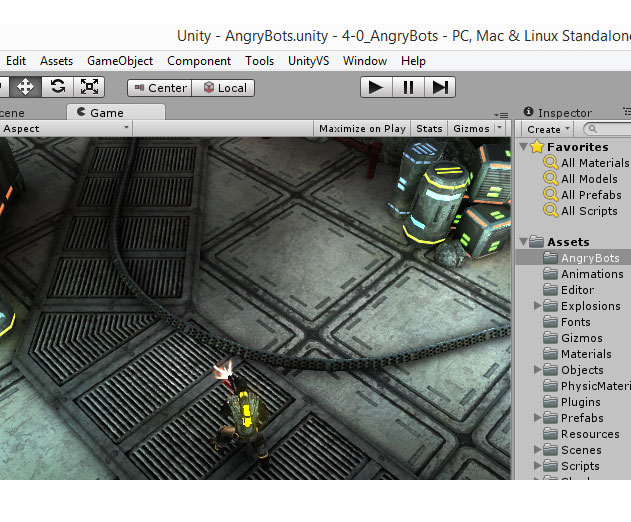Collapse the Favorites section
631x522 pixels.
[523, 146]
